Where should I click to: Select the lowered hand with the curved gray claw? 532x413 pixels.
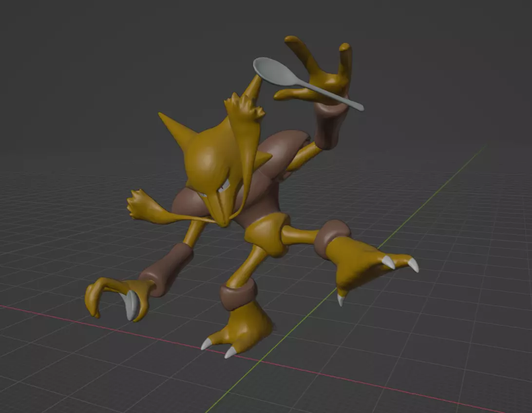[x=117, y=299]
